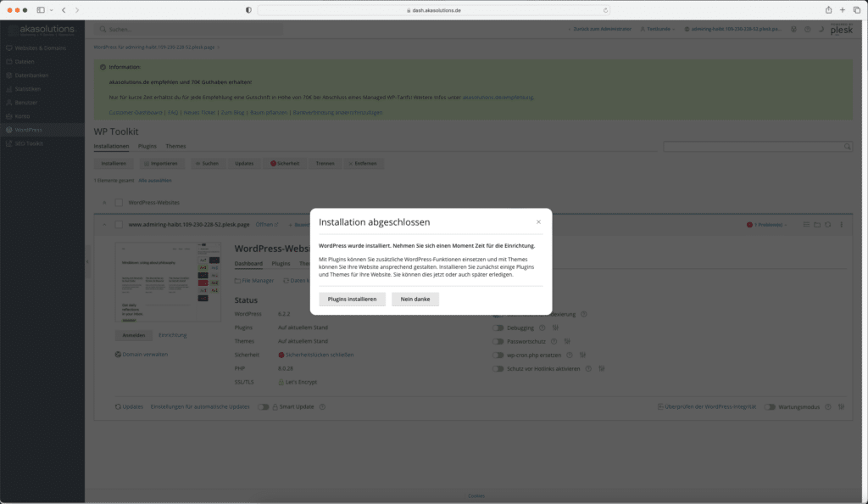Reload the page from the address bar
The height and width of the screenshot is (504, 868).
(x=606, y=10)
